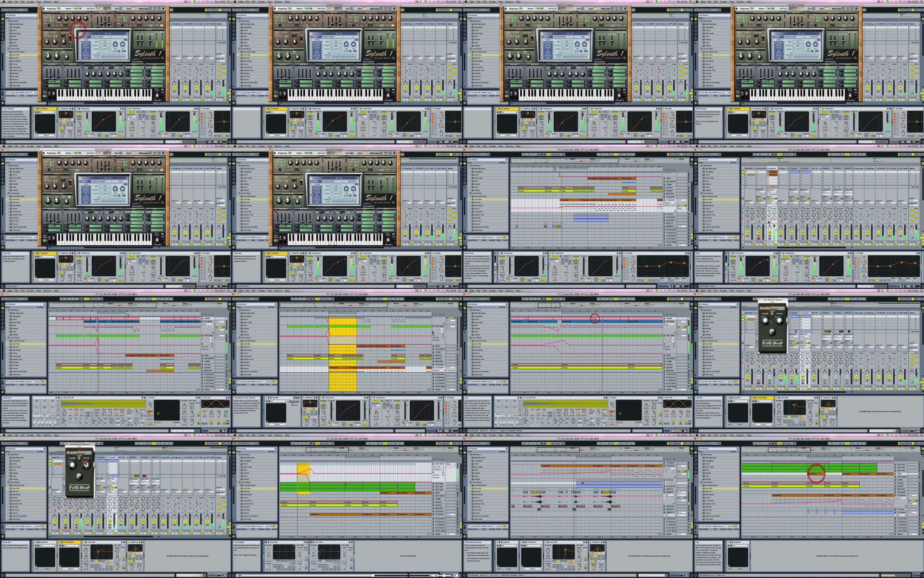Open the Options menu in the Thu 19:00 frame

coord(740,290)
